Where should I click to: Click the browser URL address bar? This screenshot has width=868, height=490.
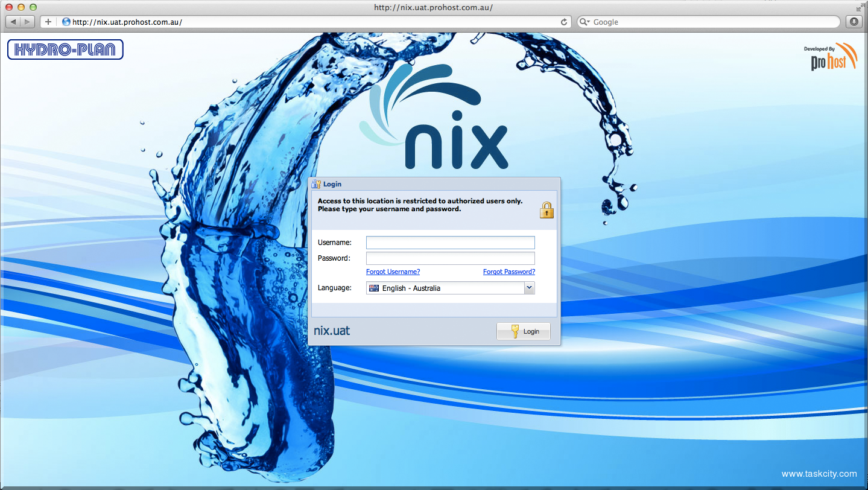[x=314, y=22]
